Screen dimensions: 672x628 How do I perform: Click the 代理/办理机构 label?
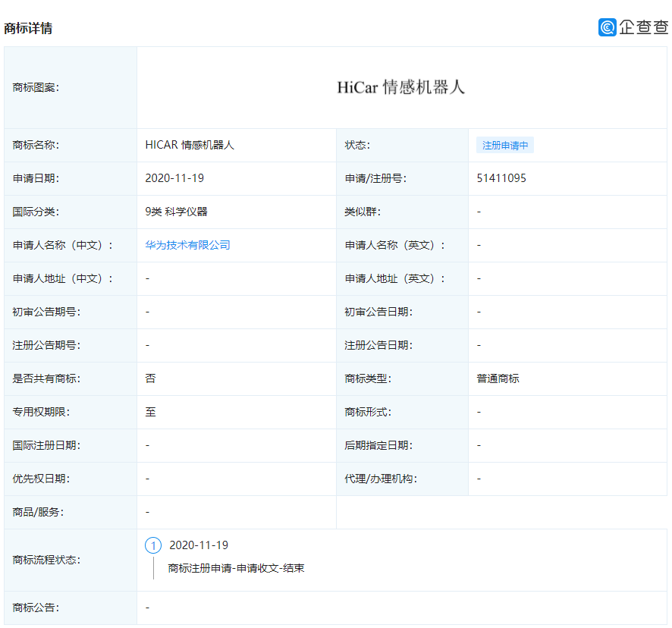381,479
